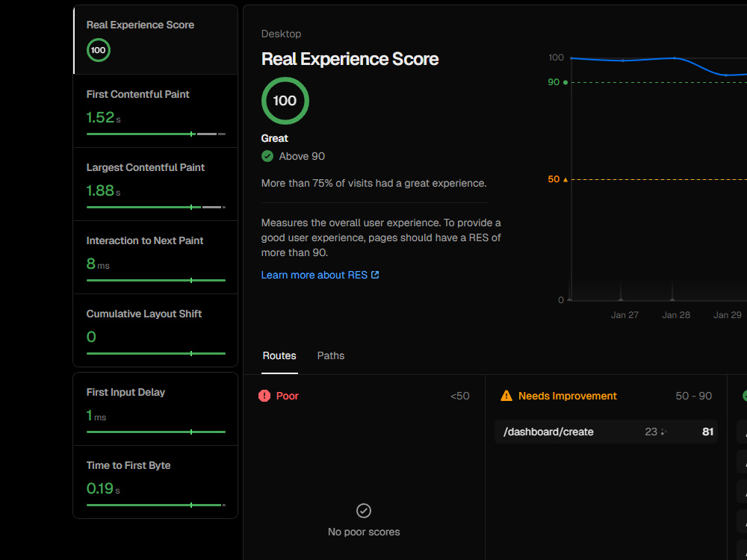Click the large 100 score ring
747x560 pixels.
pyautogui.click(x=285, y=101)
